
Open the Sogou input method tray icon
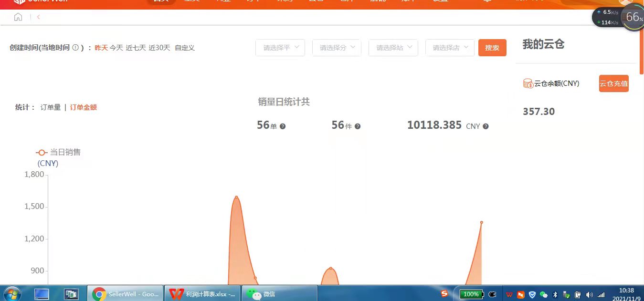(444, 294)
